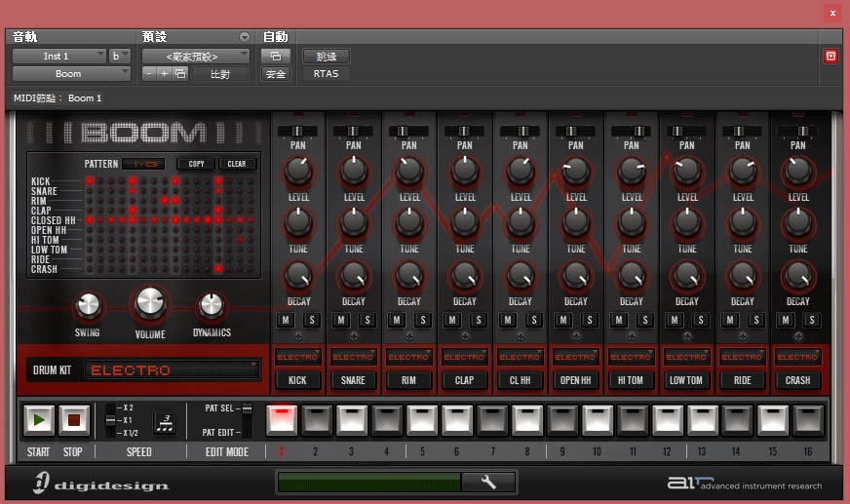Mute the SNARE channel
850x504 pixels.
[x=341, y=321]
